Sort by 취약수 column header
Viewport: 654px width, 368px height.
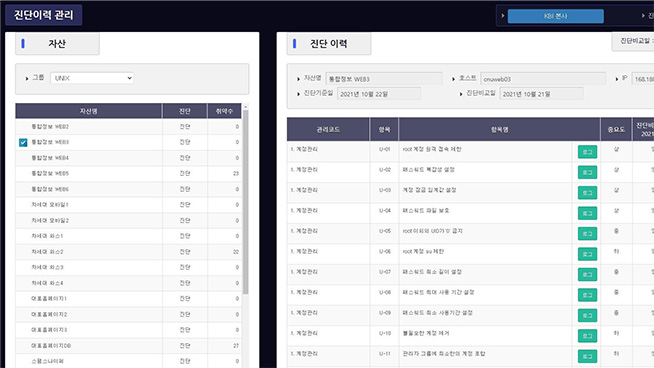pyautogui.click(x=224, y=111)
